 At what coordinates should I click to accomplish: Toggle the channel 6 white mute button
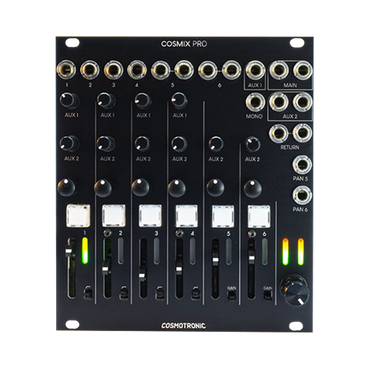click(259, 216)
